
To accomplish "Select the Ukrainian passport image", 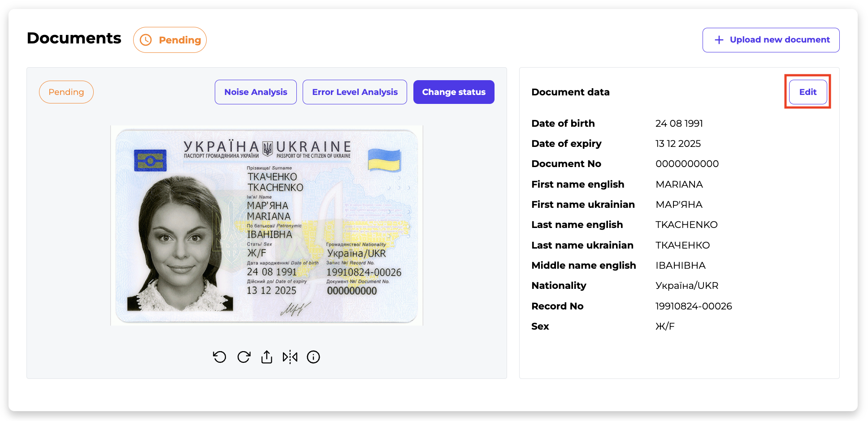I will 267,226.
